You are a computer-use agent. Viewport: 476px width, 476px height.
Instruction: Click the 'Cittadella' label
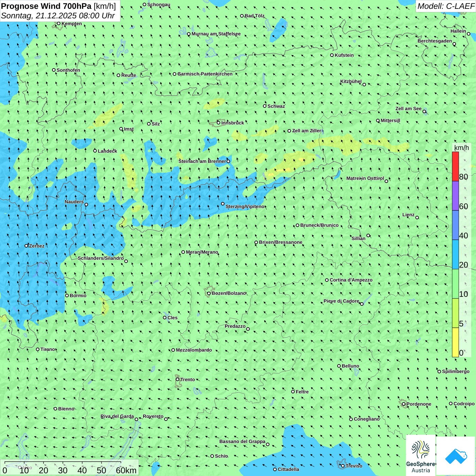pos(288,469)
